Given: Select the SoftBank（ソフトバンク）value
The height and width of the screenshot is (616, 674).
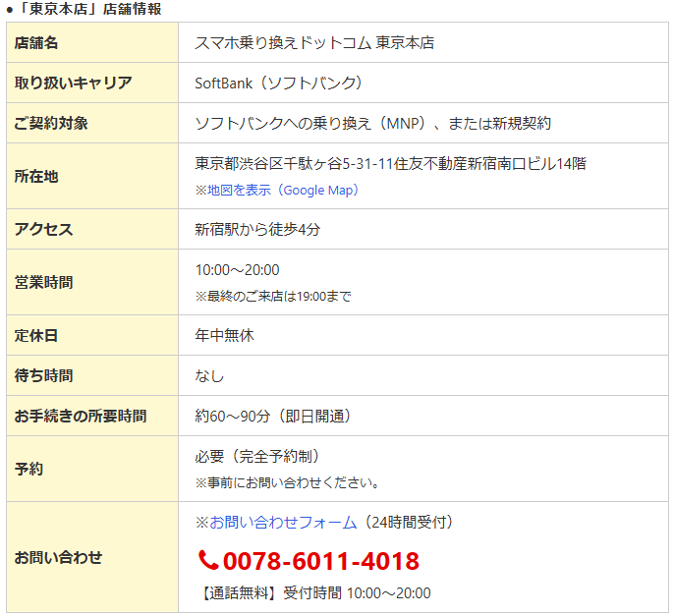Looking at the screenshot, I should (280, 83).
